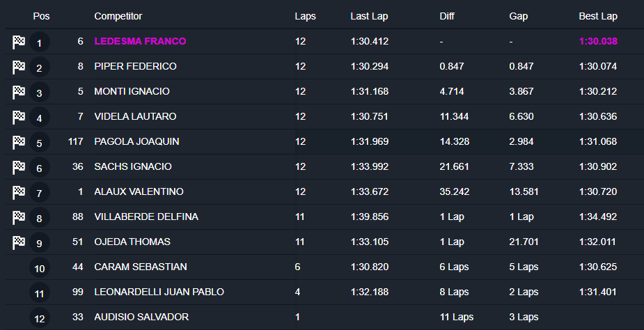The width and height of the screenshot is (644, 330).
Task: Click the finish flag on Monti Ignacio's row
Action: [x=19, y=92]
